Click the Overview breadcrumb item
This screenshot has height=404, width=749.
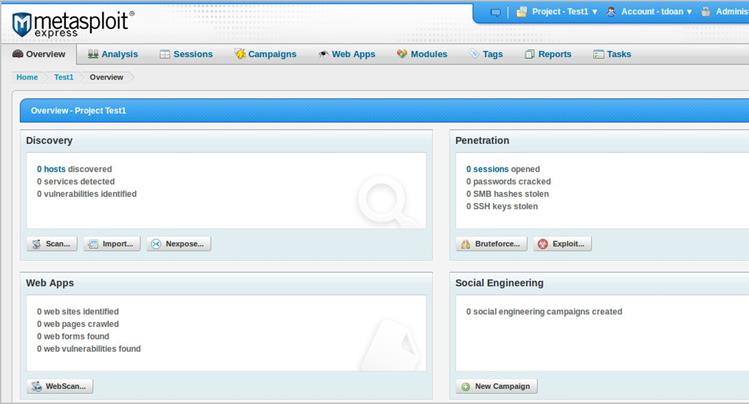(x=106, y=77)
